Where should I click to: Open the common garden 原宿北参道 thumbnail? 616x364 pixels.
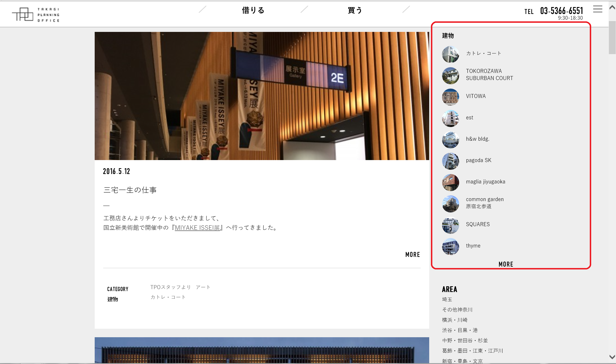(451, 204)
